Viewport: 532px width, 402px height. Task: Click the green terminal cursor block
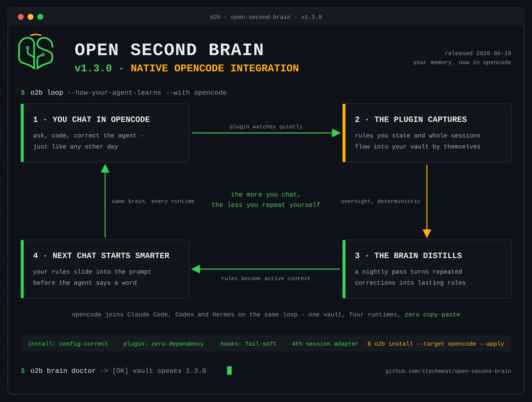tap(229, 371)
